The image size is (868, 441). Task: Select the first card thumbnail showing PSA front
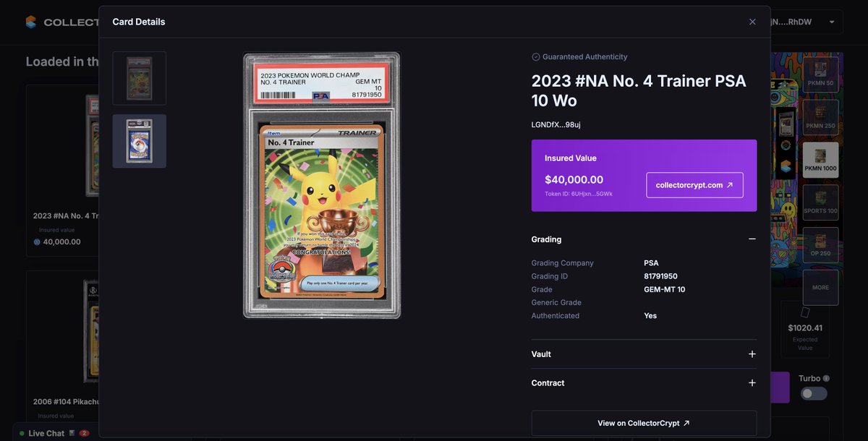(140, 78)
